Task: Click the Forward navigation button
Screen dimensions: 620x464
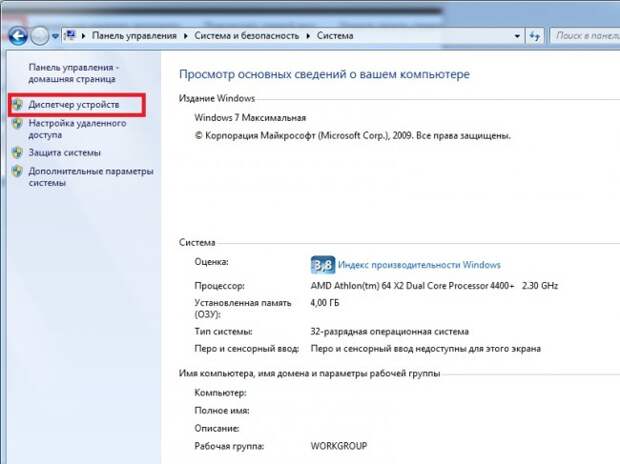Action: click(40, 36)
